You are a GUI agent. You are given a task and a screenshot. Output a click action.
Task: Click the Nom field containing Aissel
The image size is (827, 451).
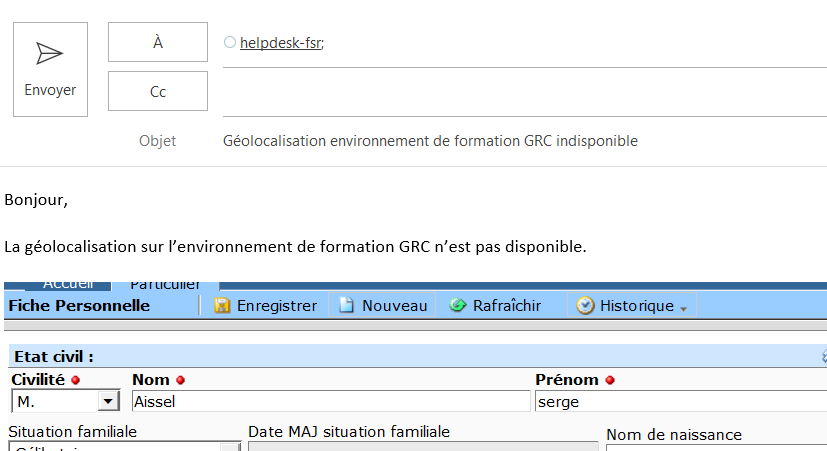[330, 401]
